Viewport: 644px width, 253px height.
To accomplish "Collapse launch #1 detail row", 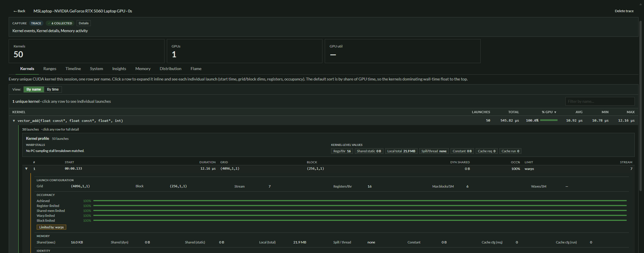I will click(x=26, y=169).
